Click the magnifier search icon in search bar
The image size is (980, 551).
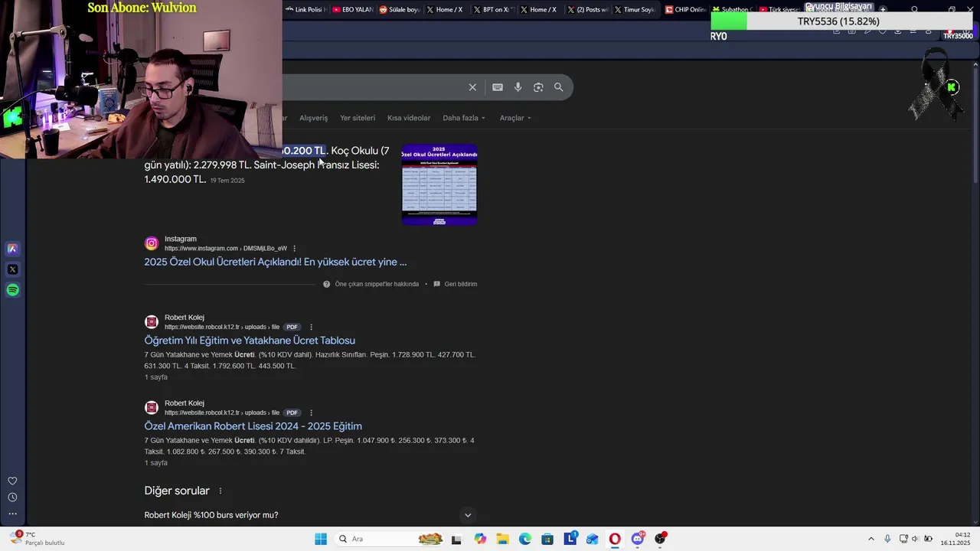(x=559, y=87)
